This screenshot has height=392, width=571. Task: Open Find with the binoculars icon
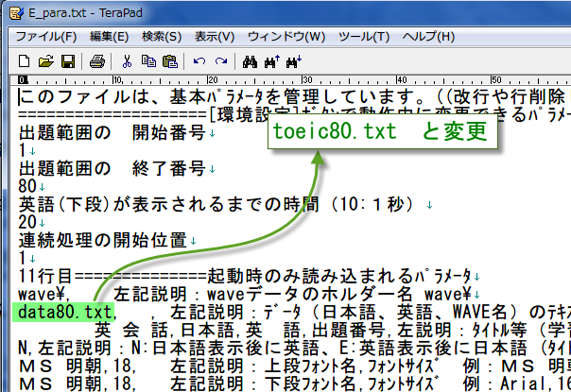251,62
